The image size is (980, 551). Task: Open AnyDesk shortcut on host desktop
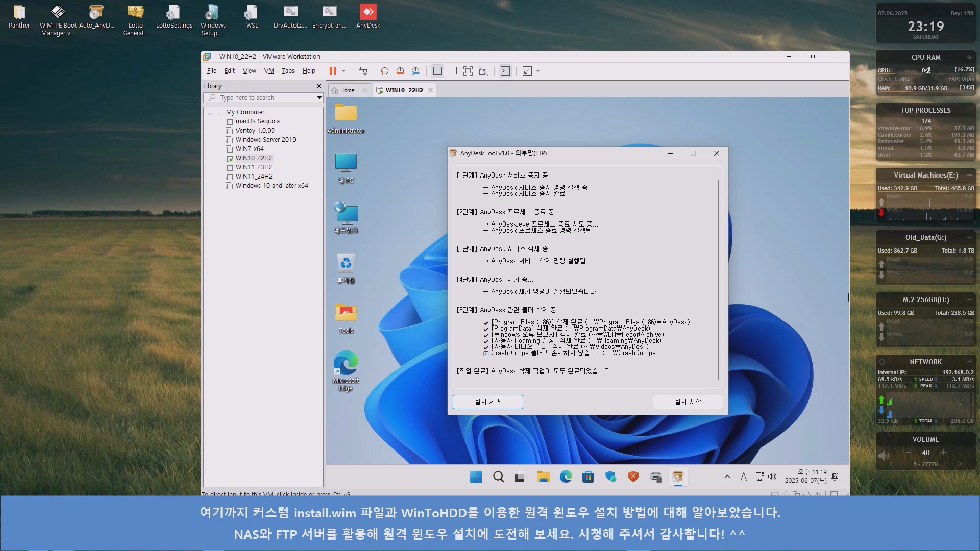(x=368, y=16)
